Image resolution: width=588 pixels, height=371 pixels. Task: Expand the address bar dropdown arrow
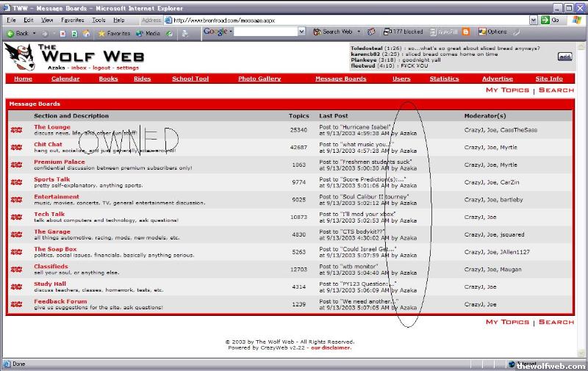pyautogui.click(x=534, y=21)
